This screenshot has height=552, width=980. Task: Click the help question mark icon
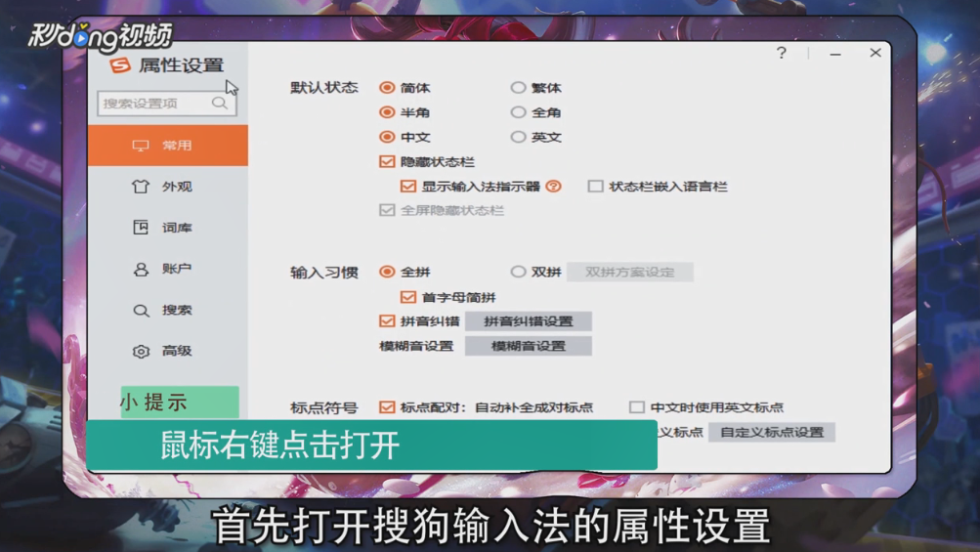[x=782, y=53]
